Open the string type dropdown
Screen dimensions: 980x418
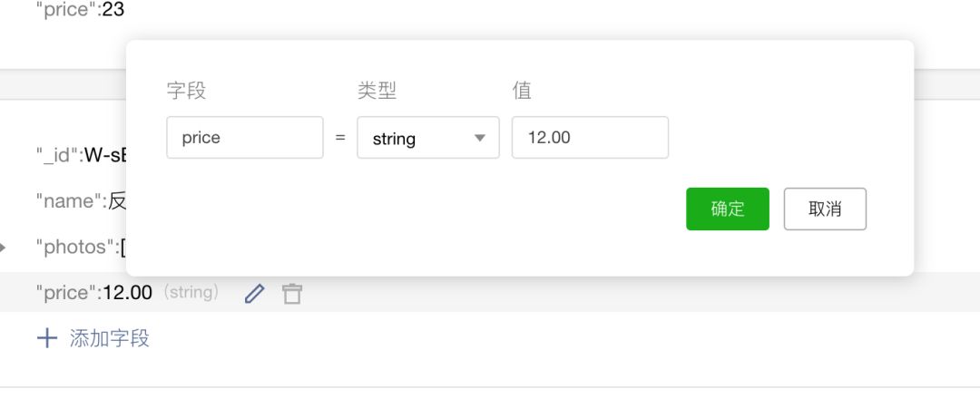pyautogui.click(x=428, y=138)
